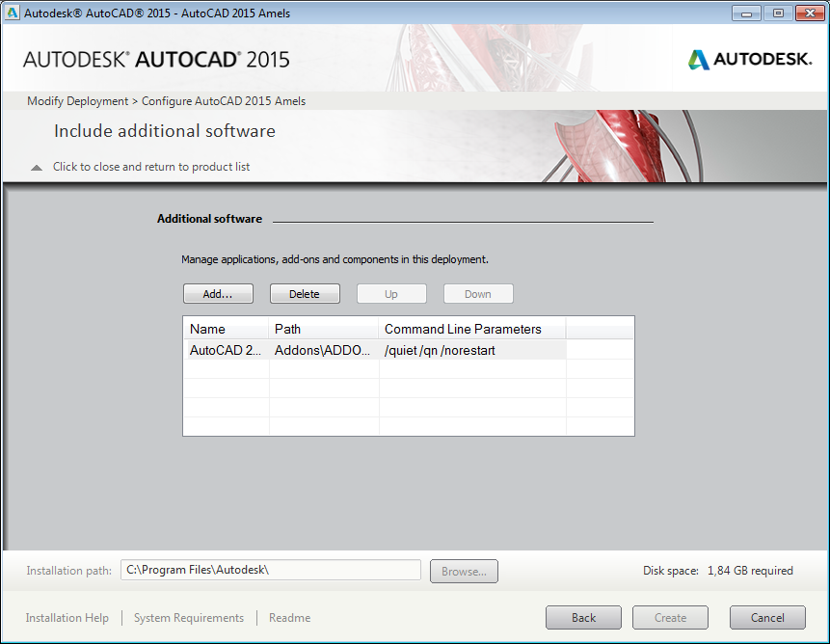
Task: Click the Add... button
Action: [x=218, y=294]
